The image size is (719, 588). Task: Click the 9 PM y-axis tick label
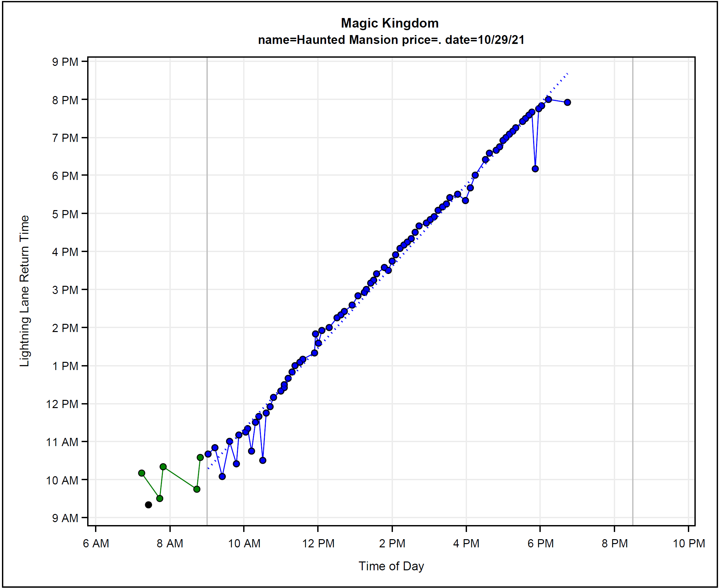point(65,62)
